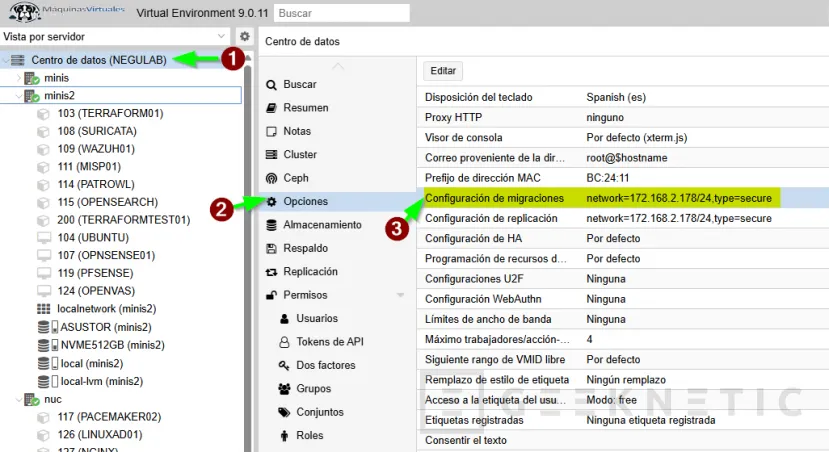Select 114 (PATROWL) in tree

(x=96, y=185)
